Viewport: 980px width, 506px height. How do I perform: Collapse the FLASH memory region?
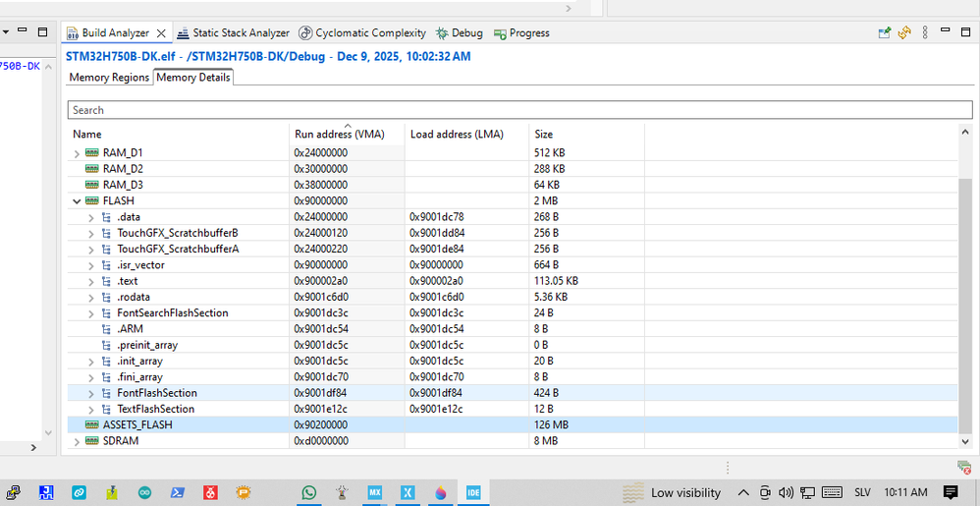tap(77, 201)
